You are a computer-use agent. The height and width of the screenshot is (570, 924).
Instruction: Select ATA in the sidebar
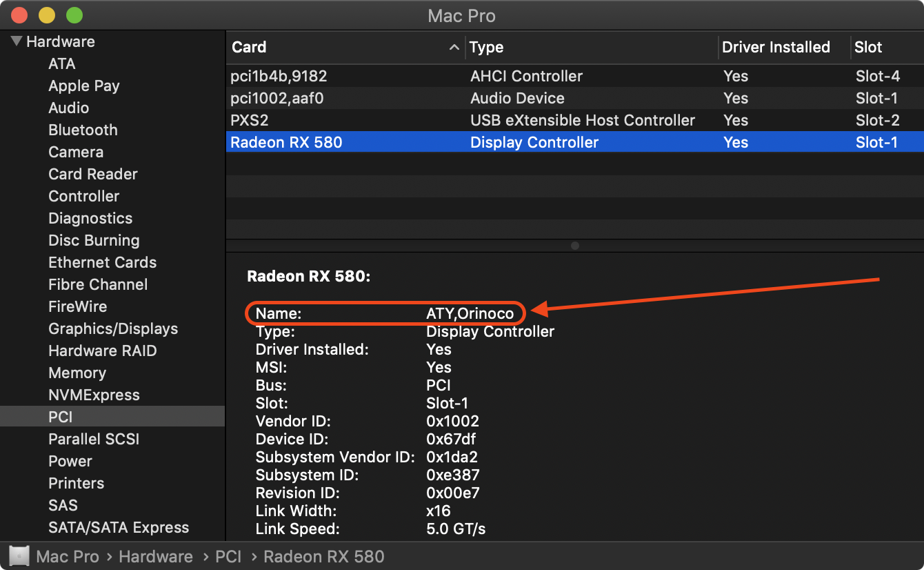(x=61, y=63)
